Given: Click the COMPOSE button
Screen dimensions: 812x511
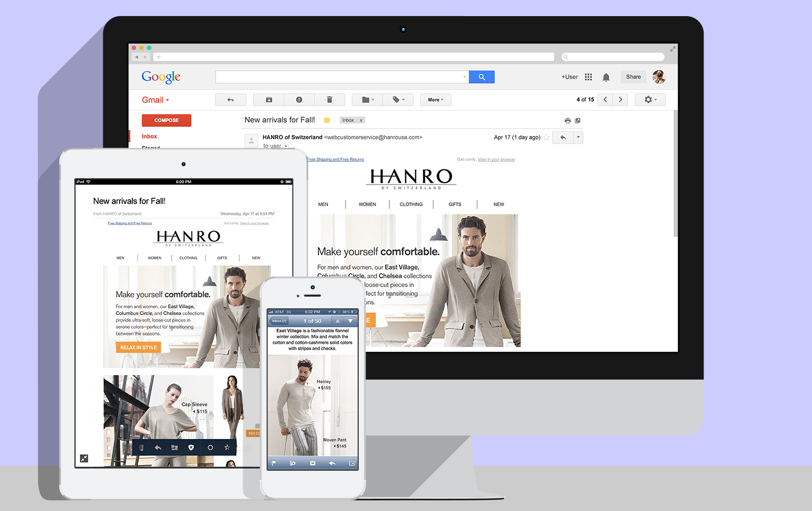Looking at the screenshot, I should tap(167, 120).
